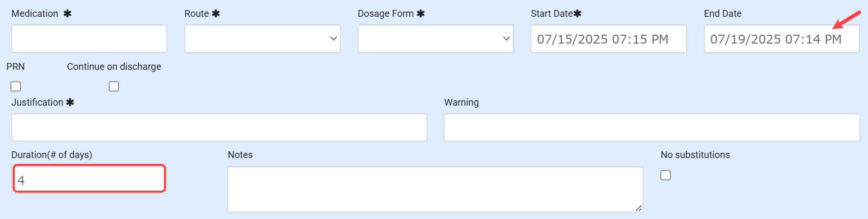Check the No substitutions checkbox
This screenshot has width=868, height=219.
point(666,175)
